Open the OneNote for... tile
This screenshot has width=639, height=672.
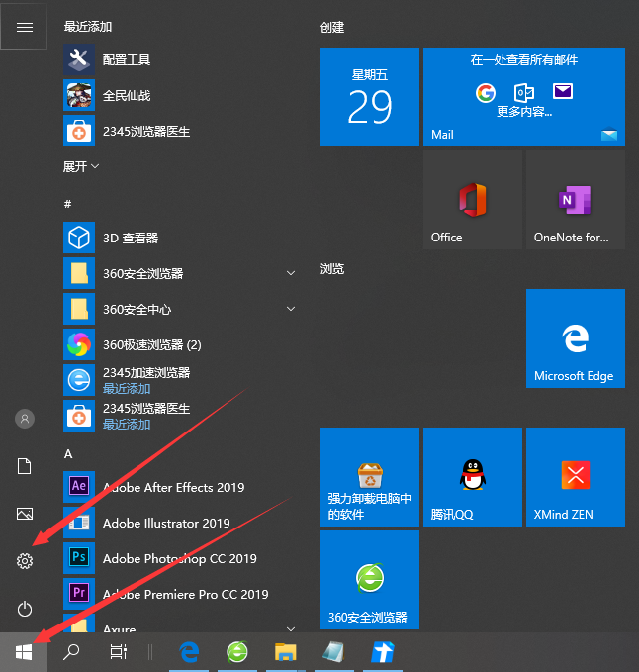[575, 200]
